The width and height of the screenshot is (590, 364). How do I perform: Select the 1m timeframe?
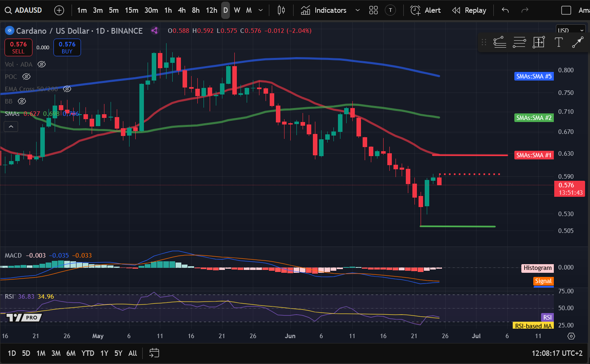tap(82, 10)
